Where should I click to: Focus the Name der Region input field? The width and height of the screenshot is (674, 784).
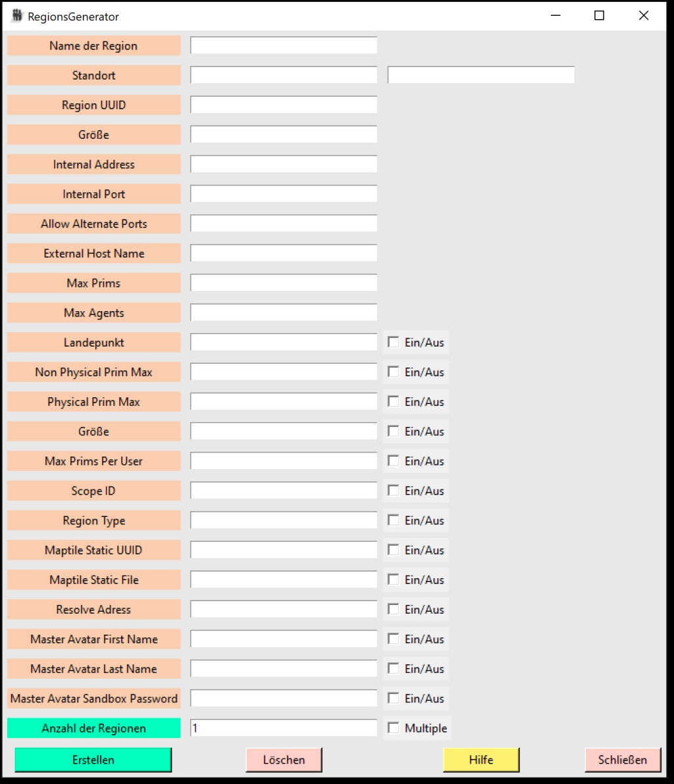tap(284, 45)
